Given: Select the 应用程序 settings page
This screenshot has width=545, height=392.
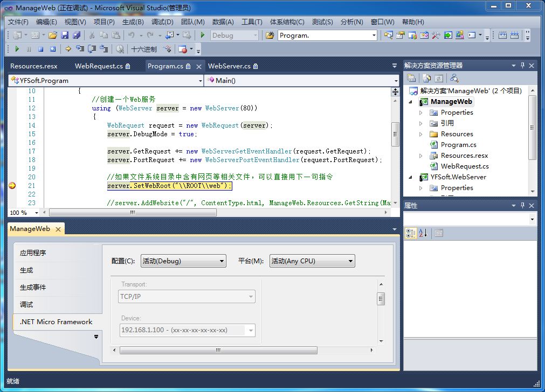Looking at the screenshot, I should click(33, 253).
